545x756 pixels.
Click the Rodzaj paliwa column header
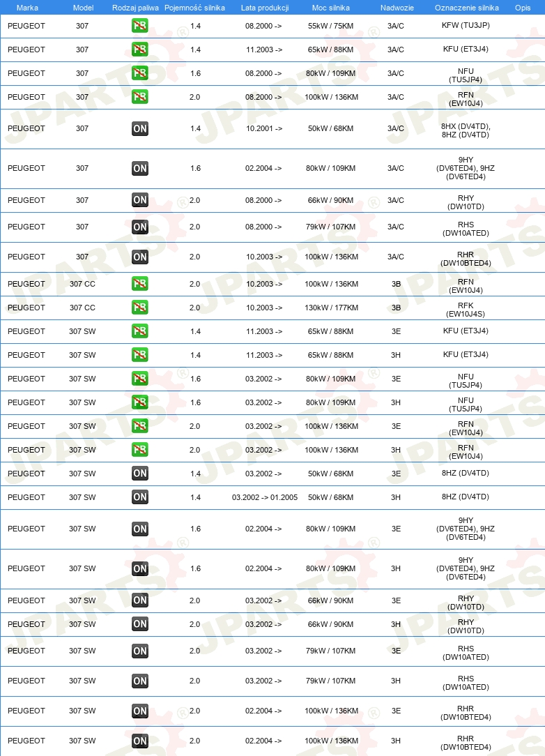click(x=135, y=8)
